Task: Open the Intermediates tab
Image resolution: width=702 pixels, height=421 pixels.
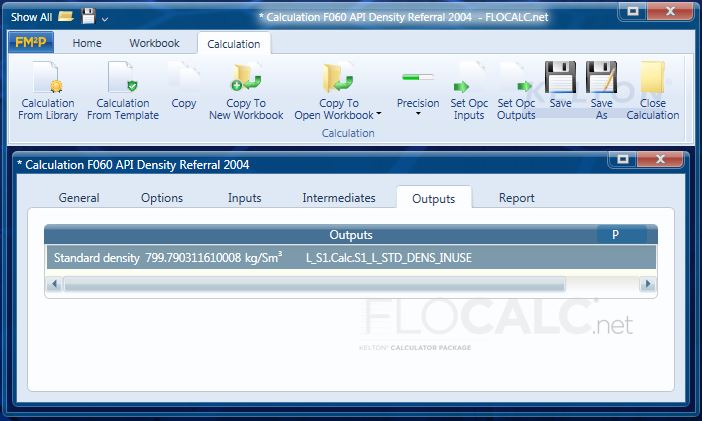Action: 338,198
